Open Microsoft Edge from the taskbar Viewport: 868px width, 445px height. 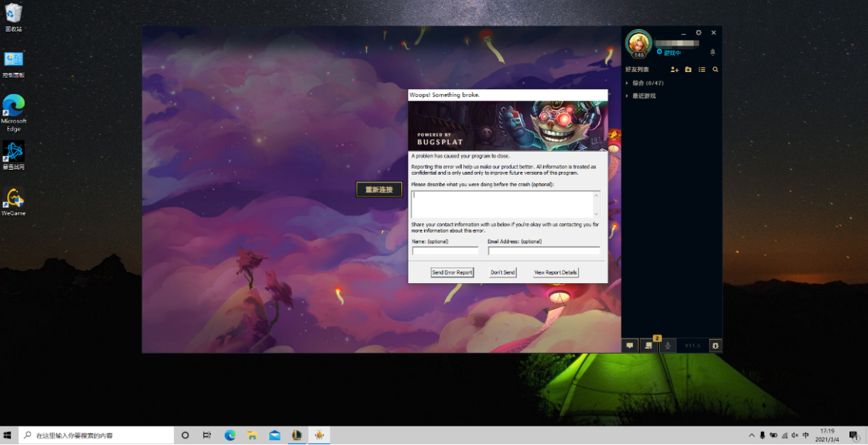click(x=230, y=435)
